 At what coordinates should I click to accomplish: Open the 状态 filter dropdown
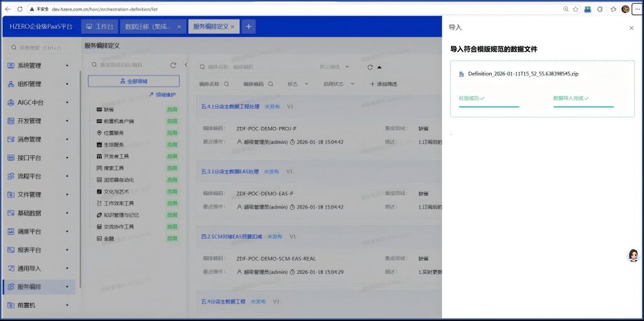click(296, 84)
